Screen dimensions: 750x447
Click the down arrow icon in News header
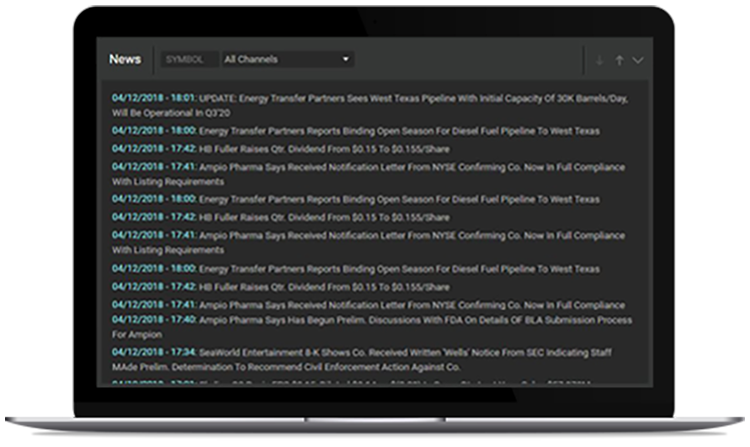point(599,60)
